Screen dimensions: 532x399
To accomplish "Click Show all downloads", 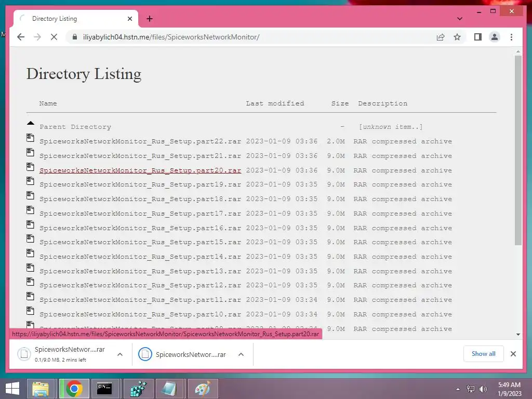I will (483, 354).
